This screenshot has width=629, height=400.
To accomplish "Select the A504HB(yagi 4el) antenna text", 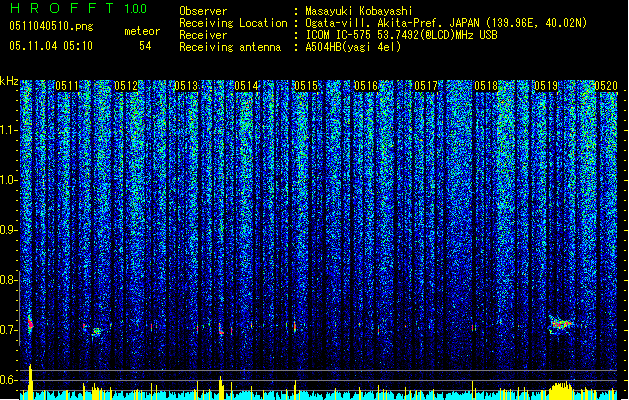I will 353,47.
